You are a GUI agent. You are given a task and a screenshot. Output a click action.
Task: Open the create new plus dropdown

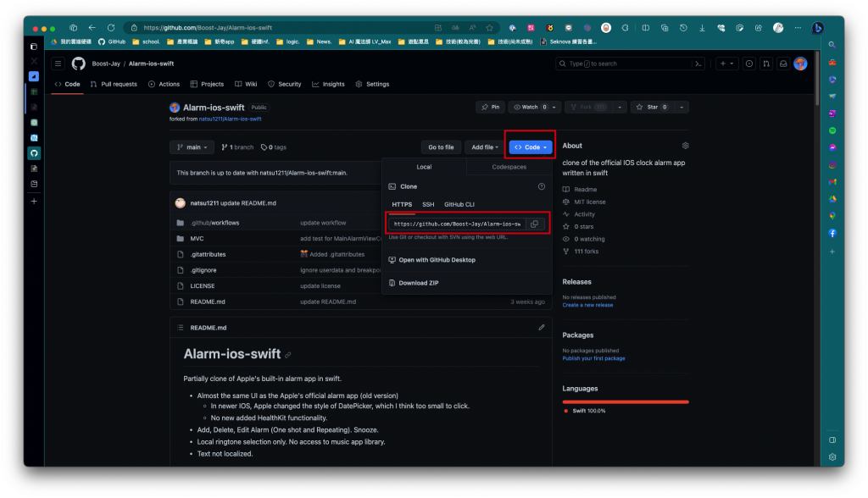coord(726,64)
